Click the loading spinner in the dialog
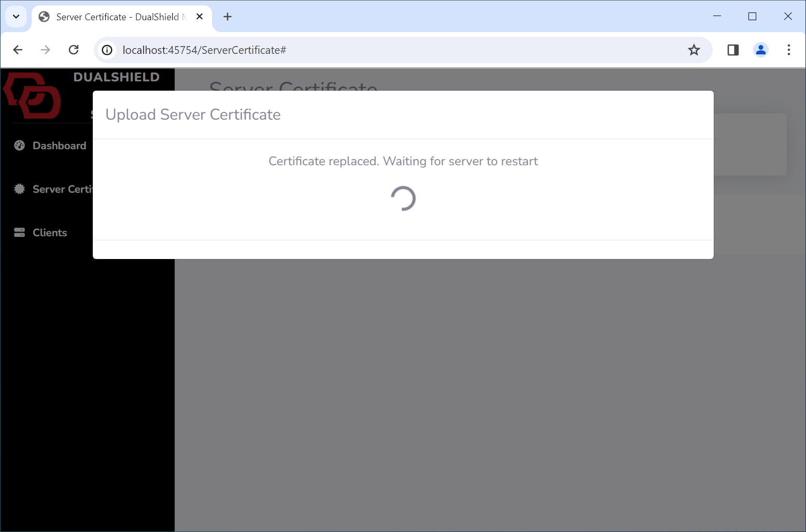The height and width of the screenshot is (532, 806). pos(403,198)
